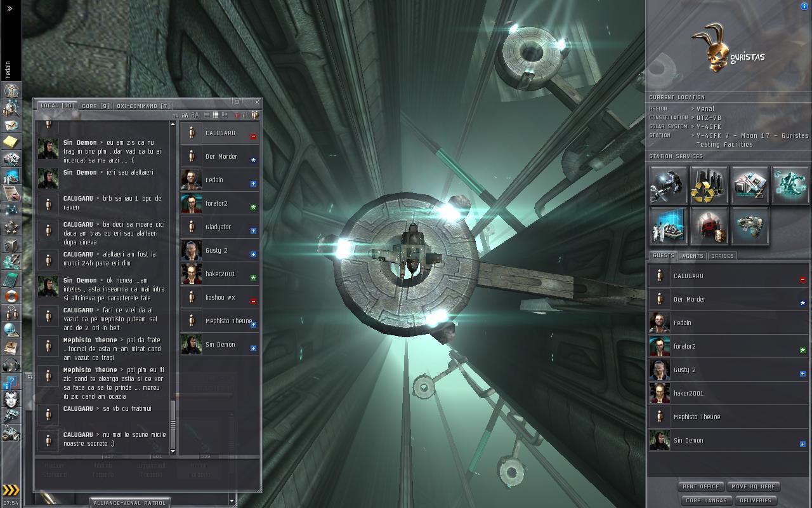This screenshot has height=508, width=812.
Task: Select Der Morder in Local member list
Action: [x=219, y=157]
